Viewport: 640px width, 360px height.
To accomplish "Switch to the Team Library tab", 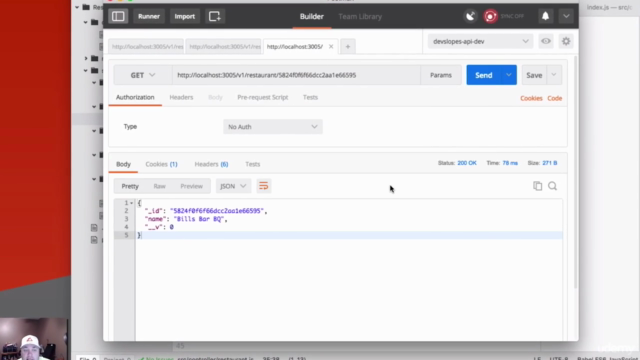I will [360, 16].
